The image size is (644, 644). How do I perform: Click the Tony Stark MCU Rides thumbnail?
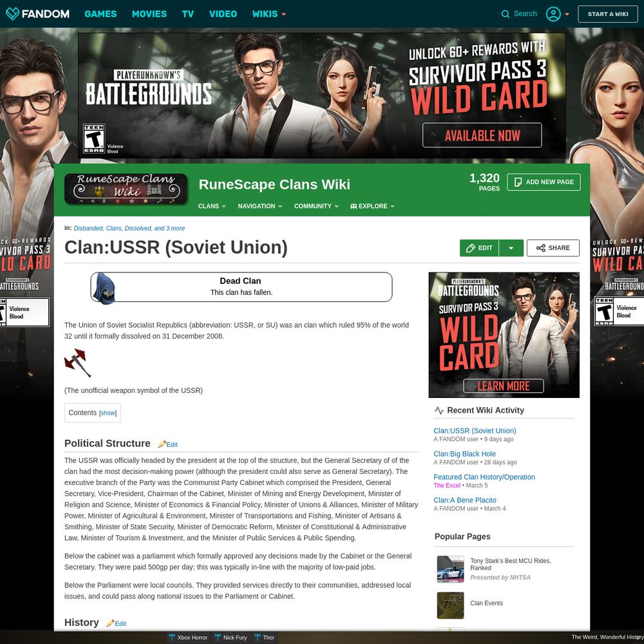click(451, 569)
